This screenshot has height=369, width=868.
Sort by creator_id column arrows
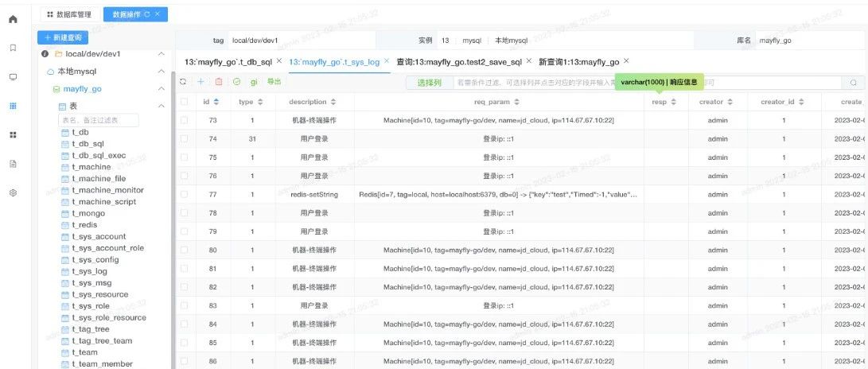801,102
